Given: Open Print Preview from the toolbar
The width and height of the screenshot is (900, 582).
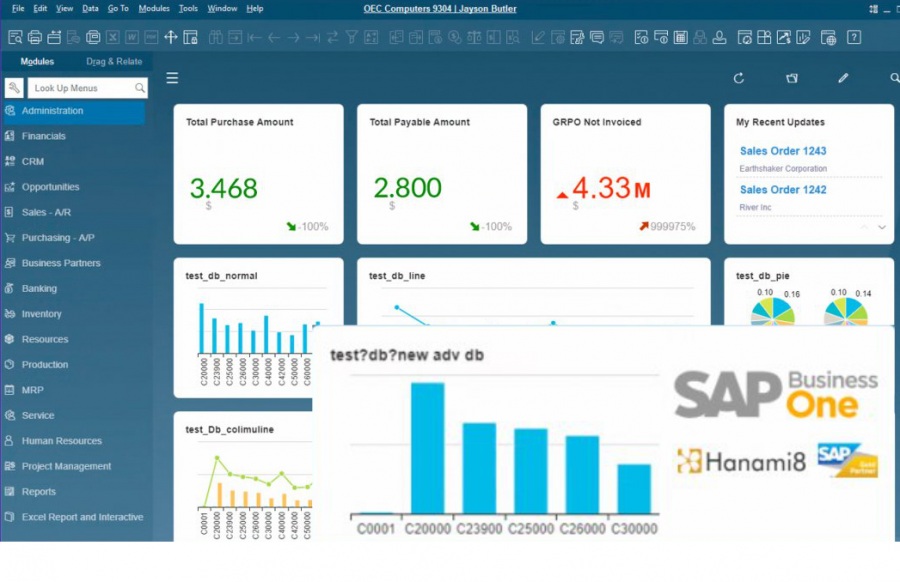Looking at the screenshot, I should (x=15, y=37).
